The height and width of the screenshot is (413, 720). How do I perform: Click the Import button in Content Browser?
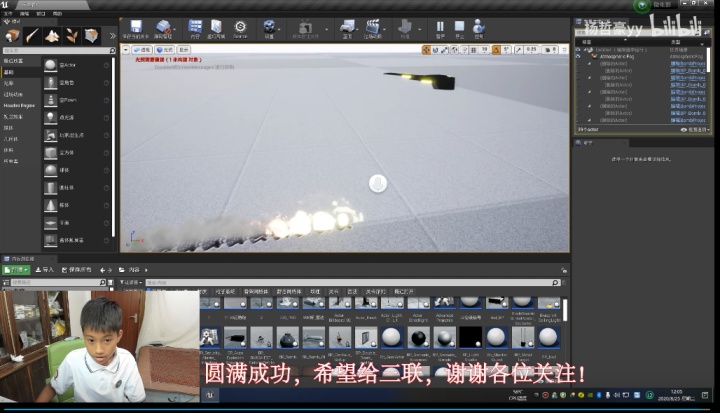coord(45,270)
